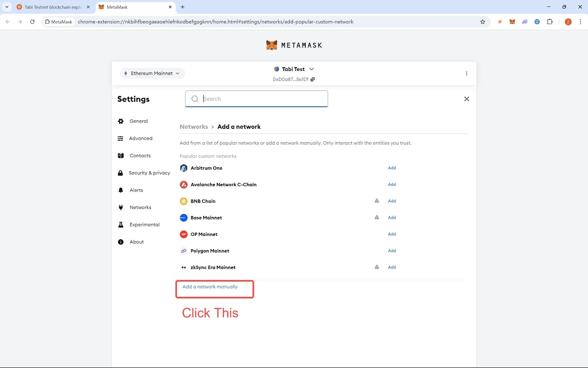Close the Tabi Testnet explorer tab
Screen dimensions: 588x368
tap(88, 7)
